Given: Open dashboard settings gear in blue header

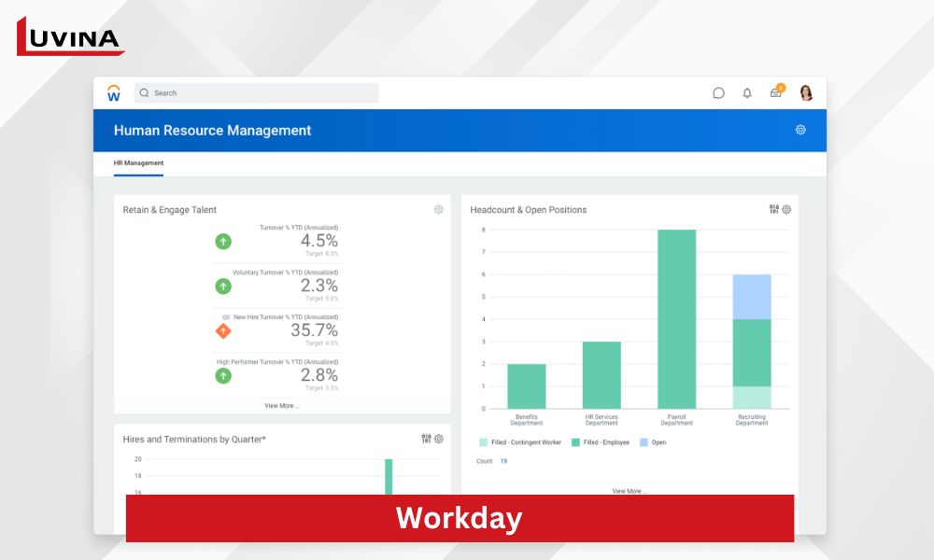Looking at the screenshot, I should tap(800, 130).
